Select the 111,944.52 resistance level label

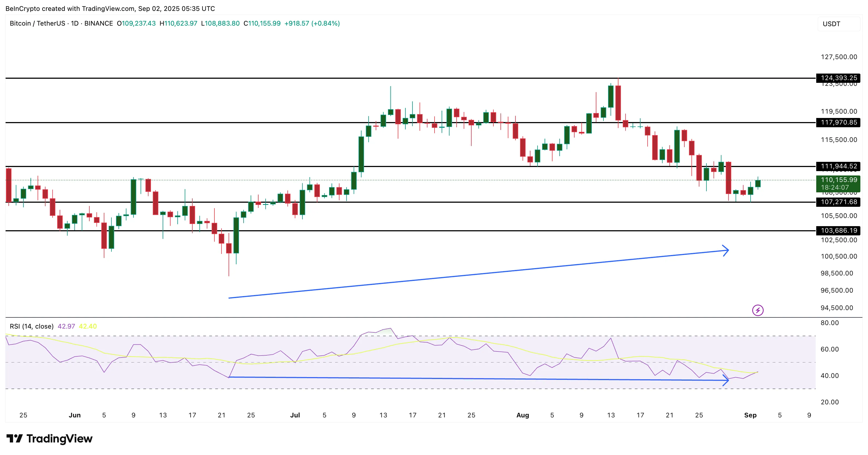tap(838, 166)
